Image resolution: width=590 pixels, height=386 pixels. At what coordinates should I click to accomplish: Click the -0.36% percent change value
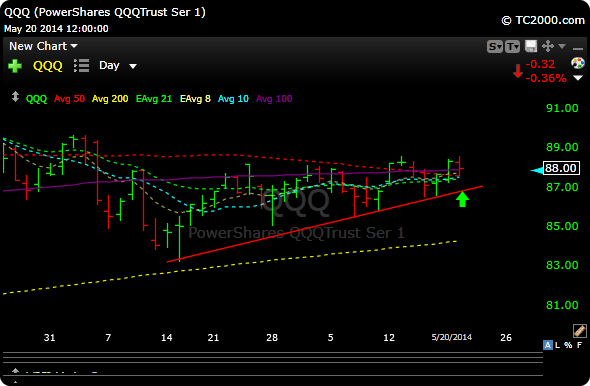pyautogui.click(x=546, y=78)
